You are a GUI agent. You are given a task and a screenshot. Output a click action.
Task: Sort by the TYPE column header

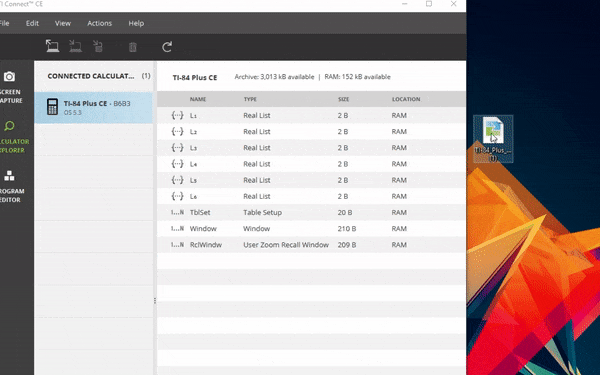coord(250,99)
